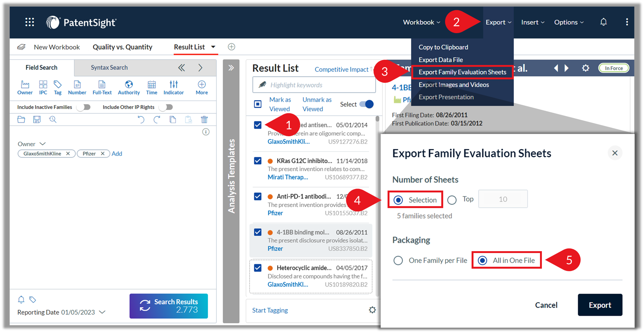
Task: Click Mark as Viewed link
Action: pyautogui.click(x=280, y=104)
